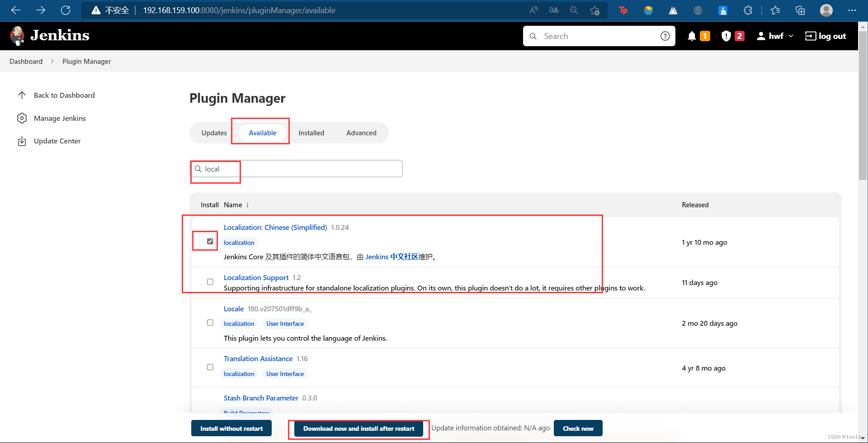The image size is (868, 443).
Task: Click the browser back arrow
Action: 16,10
